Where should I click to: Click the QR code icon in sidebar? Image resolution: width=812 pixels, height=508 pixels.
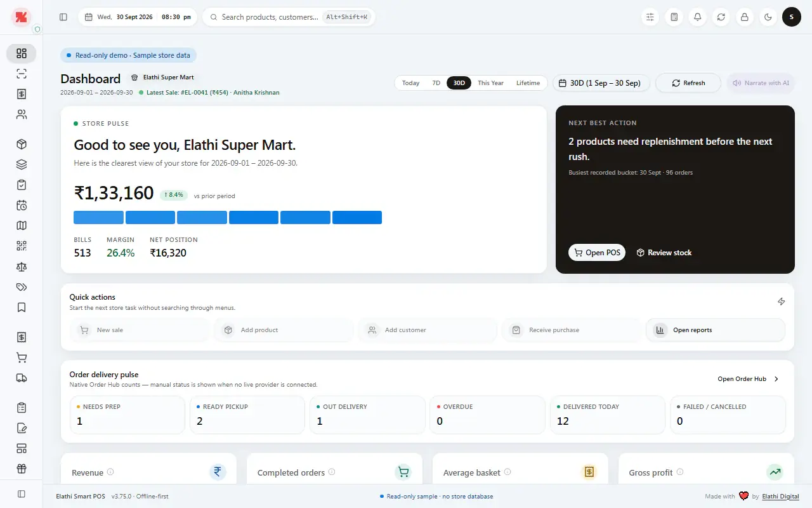[x=22, y=246]
